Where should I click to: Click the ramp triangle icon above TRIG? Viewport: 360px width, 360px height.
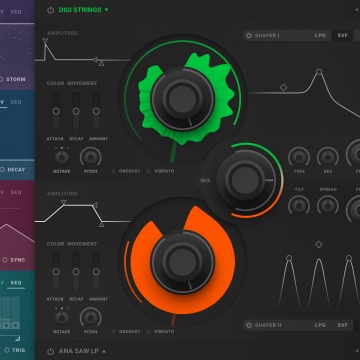pyautogui.click(x=17, y=339)
